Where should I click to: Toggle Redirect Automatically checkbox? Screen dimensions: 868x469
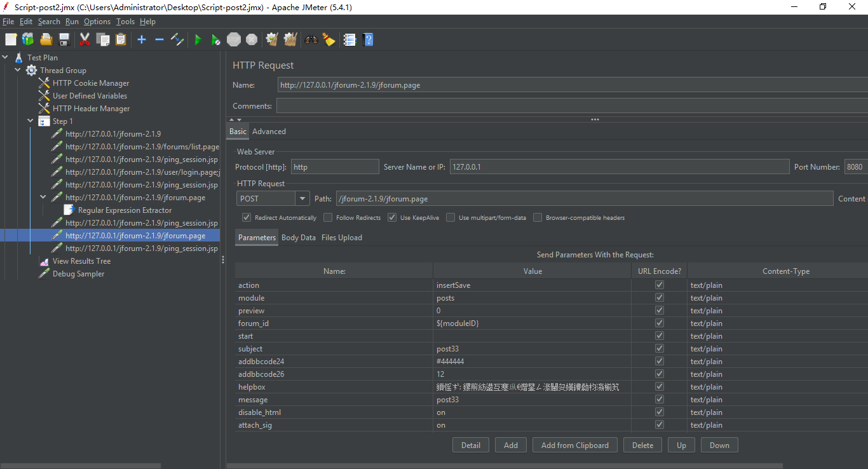(x=247, y=217)
